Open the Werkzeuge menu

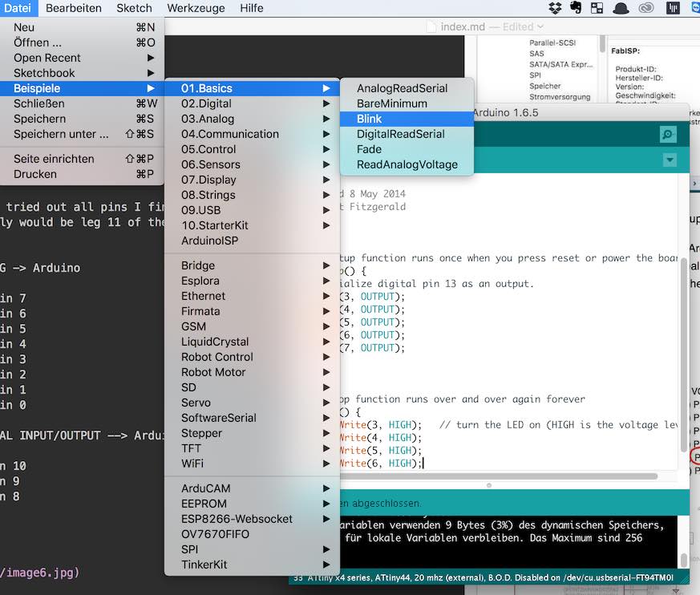point(196,8)
